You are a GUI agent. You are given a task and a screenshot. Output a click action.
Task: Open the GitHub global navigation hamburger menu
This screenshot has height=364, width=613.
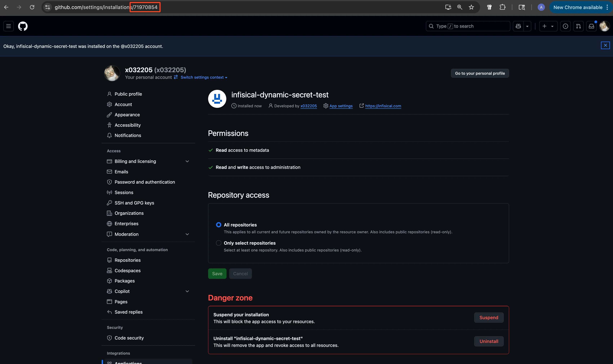click(x=8, y=26)
